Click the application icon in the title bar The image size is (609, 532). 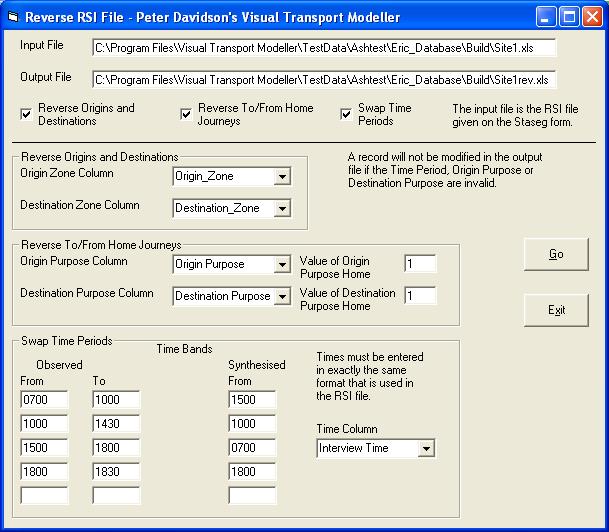tap(14, 17)
